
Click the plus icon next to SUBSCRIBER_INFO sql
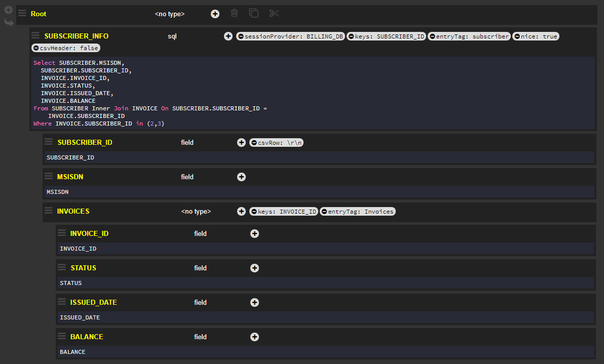pyautogui.click(x=229, y=36)
